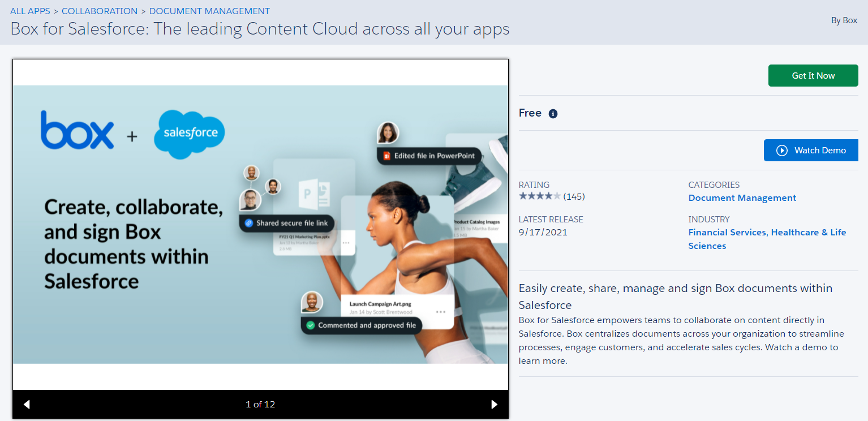868x421 pixels.
Task: Click 'Shared secure file link' badge in slide
Action: pyautogui.click(x=287, y=223)
